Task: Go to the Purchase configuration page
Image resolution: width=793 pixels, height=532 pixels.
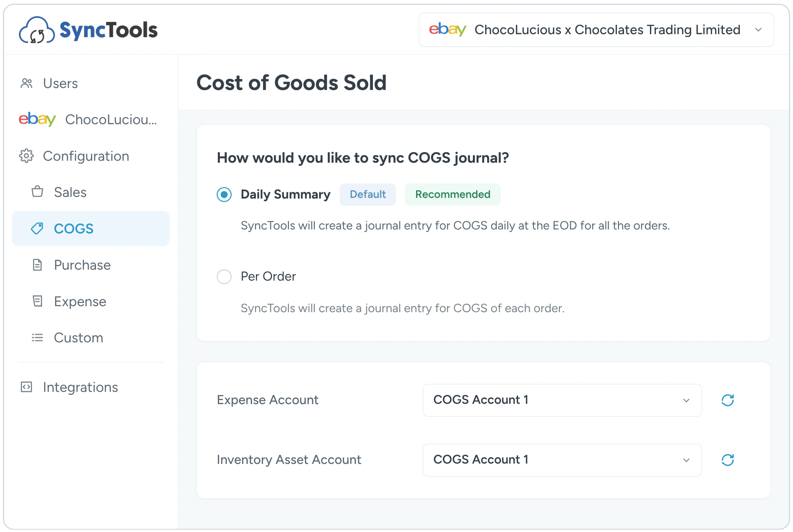Action: point(91,265)
